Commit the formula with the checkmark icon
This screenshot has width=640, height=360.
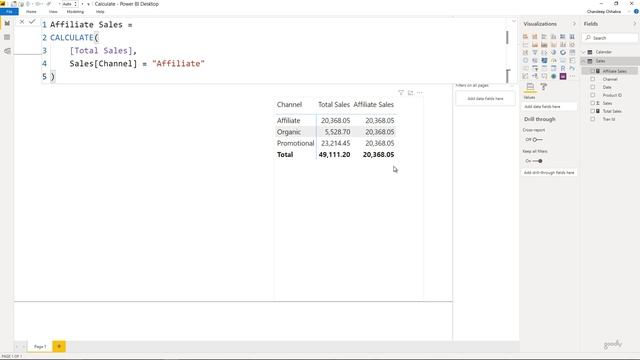click(32, 22)
